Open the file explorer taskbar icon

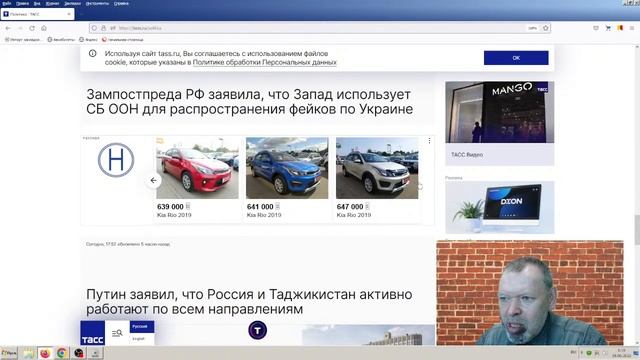click(28, 353)
